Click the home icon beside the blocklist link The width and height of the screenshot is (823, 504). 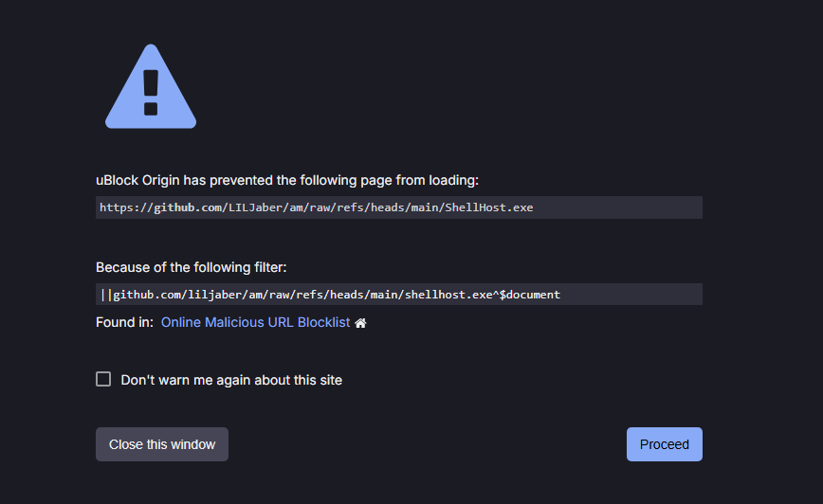(360, 323)
